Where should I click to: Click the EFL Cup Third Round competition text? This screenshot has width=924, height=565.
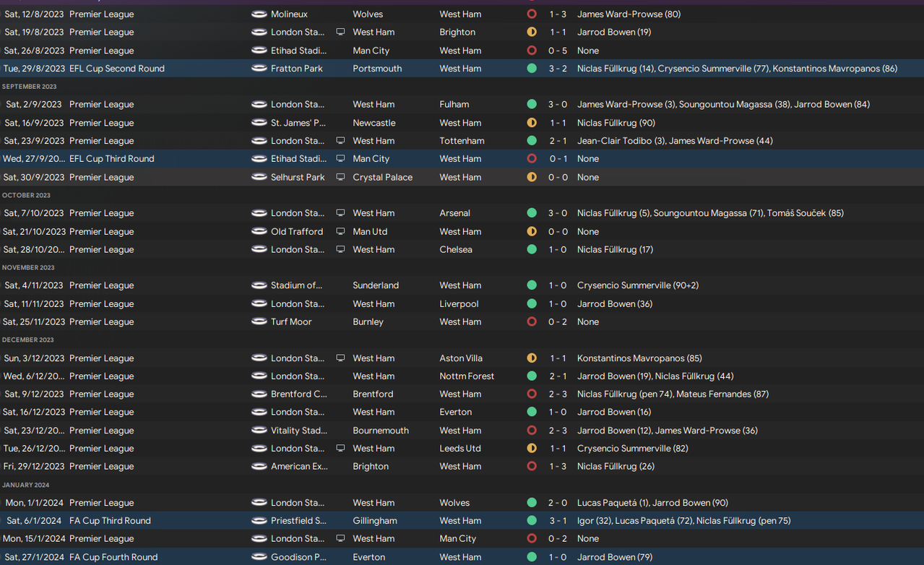click(112, 159)
